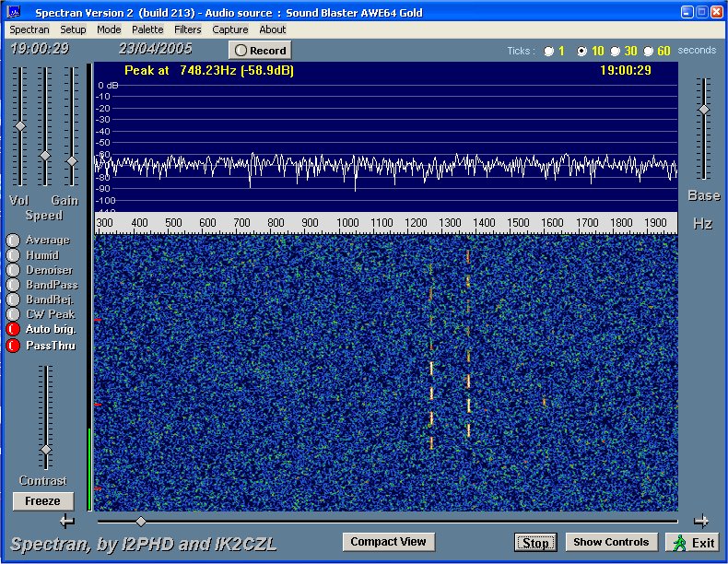Select the 30 seconds ticks option
This screenshot has width=728, height=564.
coord(615,51)
